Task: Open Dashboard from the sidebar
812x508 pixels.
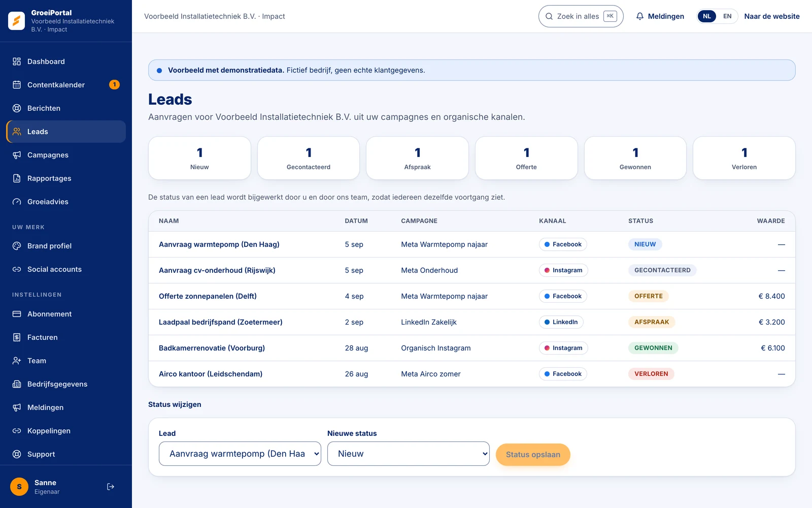Action: coord(66,61)
